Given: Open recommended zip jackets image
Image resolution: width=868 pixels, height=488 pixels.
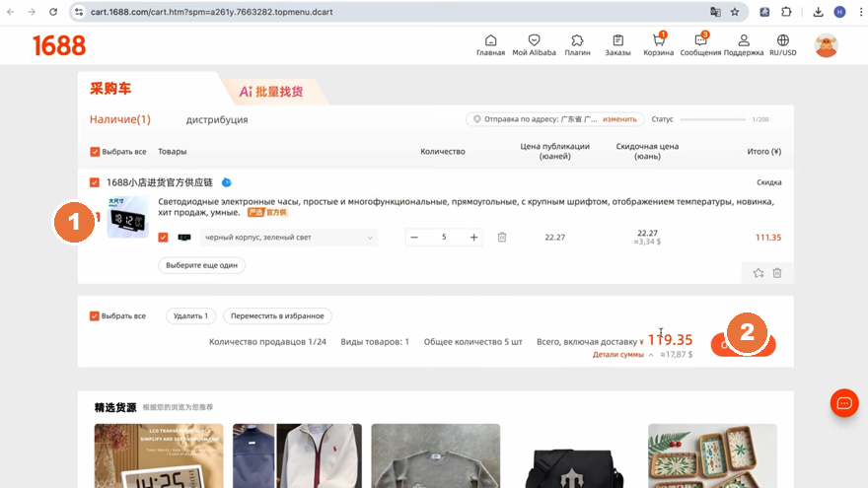Looking at the screenshot, I should pyautogui.click(x=297, y=455).
